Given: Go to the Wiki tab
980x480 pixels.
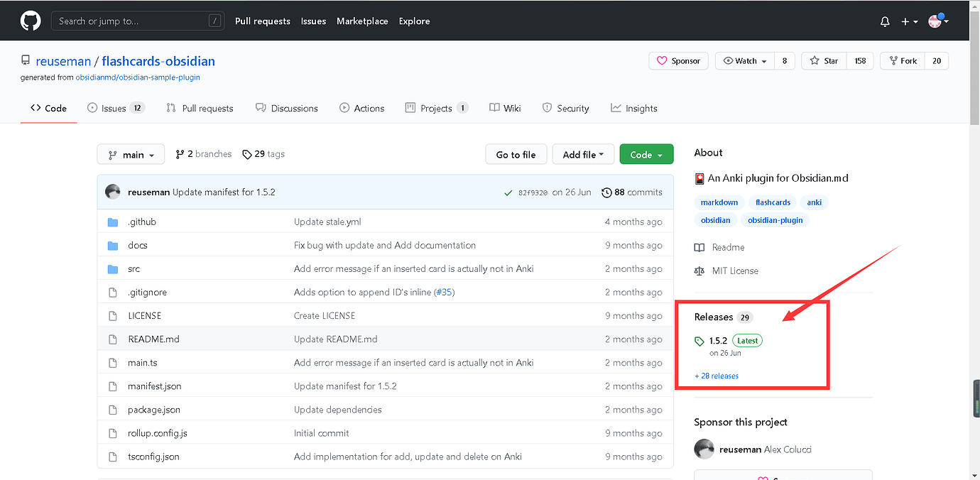Looking at the screenshot, I should click(505, 109).
